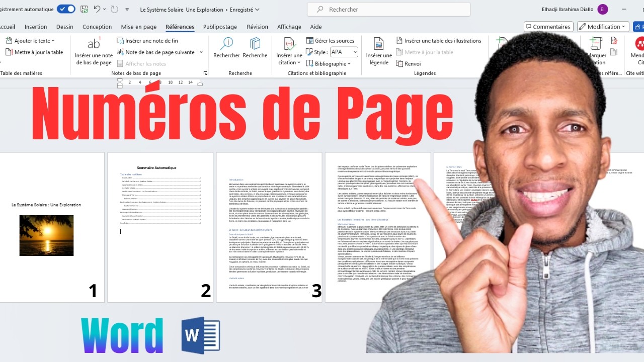The image size is (644, 362).
Task: Select the Conception tab
Action: coord(97,27)
